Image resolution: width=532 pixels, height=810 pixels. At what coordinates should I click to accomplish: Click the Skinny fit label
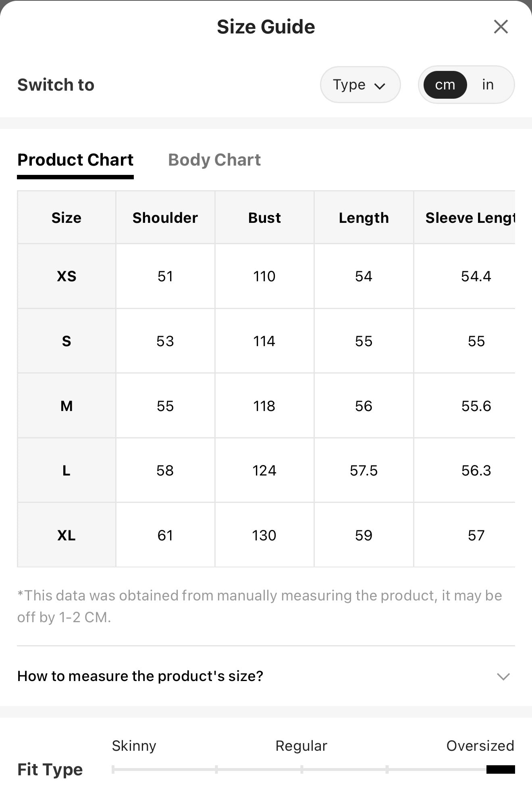134,746
